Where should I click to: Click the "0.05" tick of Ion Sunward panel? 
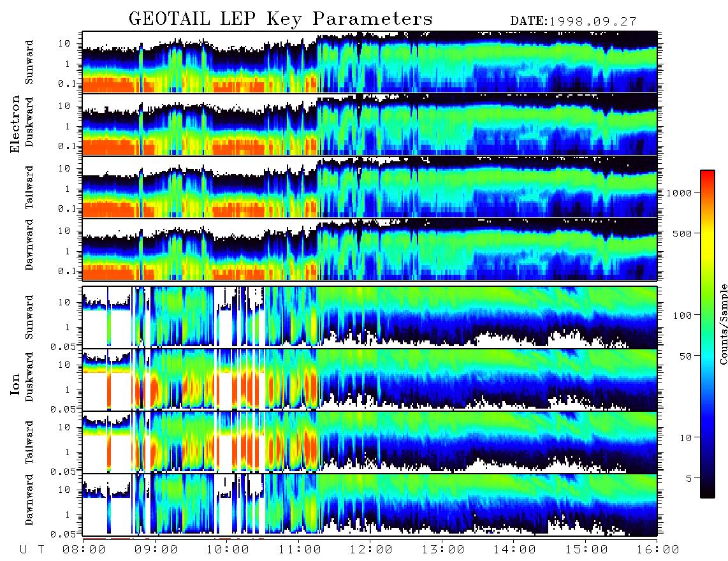pos(63,346)
